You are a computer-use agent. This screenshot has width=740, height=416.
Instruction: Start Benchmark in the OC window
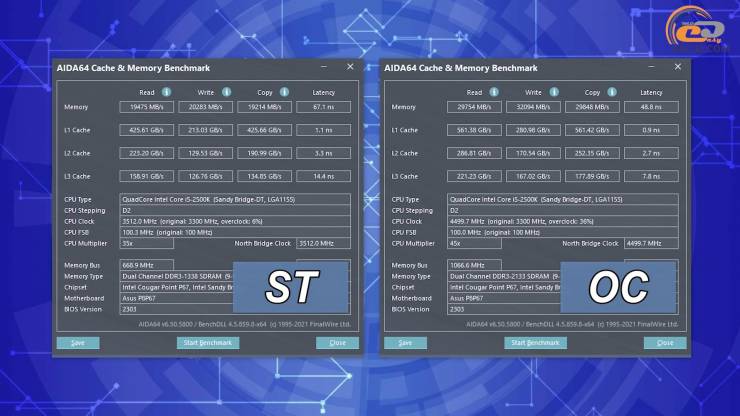tap(535, 343)
